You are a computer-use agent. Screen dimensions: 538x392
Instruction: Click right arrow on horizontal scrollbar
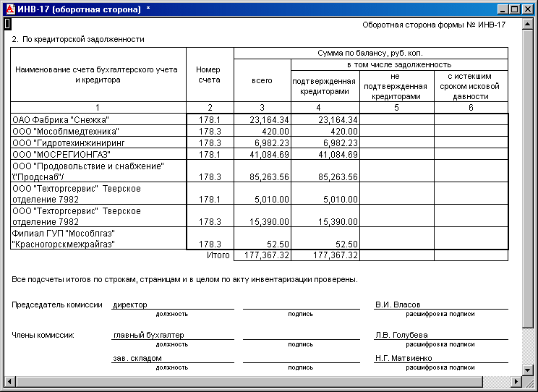(x=516, y=381)
